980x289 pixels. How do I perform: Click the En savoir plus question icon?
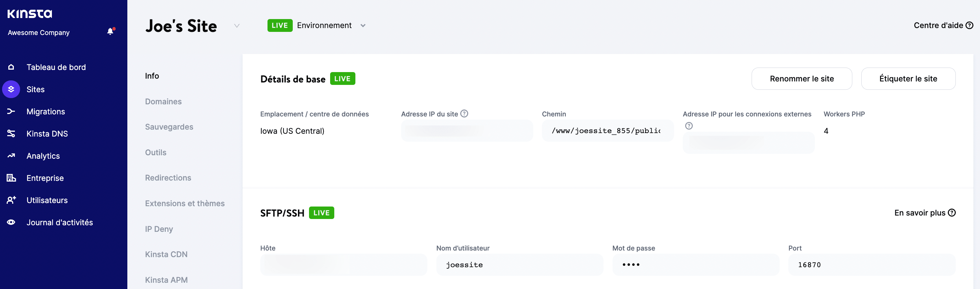pos(952,212)
